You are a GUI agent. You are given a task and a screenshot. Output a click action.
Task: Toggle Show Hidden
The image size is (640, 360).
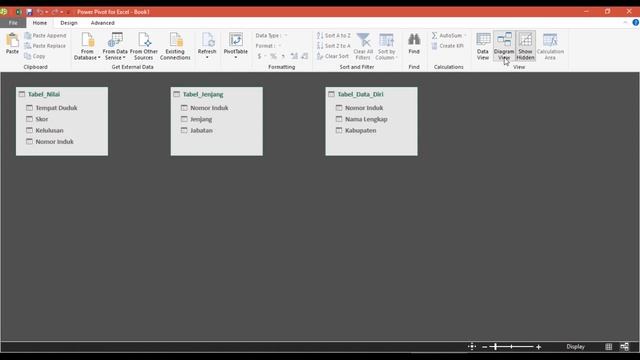pyautogui.click(x=525, y=47)
